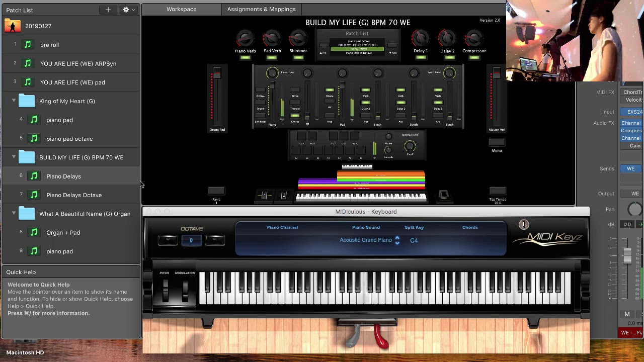Hit the Panic button
644x362 pixels.
[216, 191]
